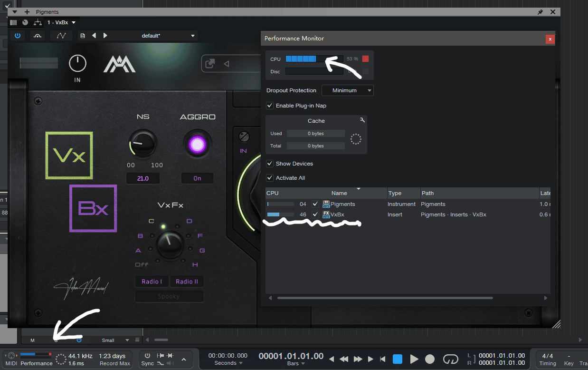
Task: Click the Spooky button
Action: [169, 296]
